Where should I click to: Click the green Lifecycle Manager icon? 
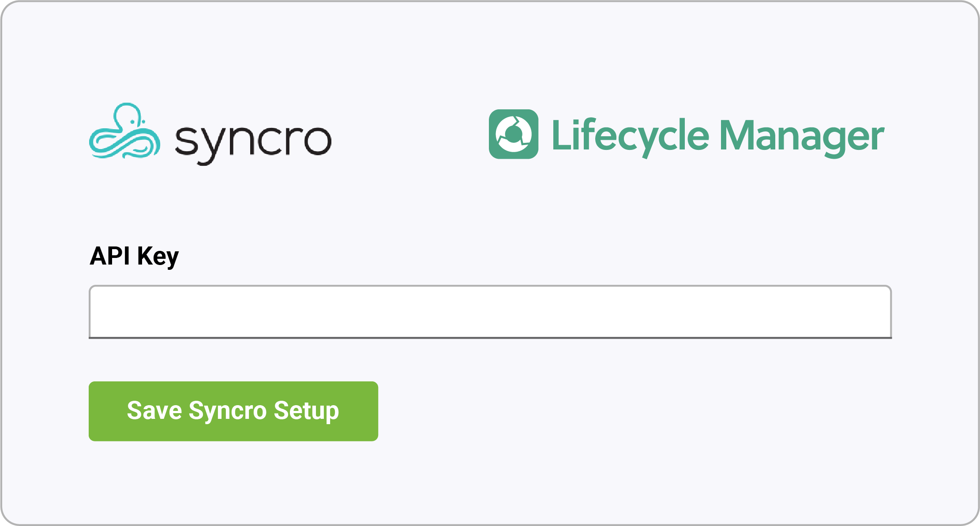513,134
